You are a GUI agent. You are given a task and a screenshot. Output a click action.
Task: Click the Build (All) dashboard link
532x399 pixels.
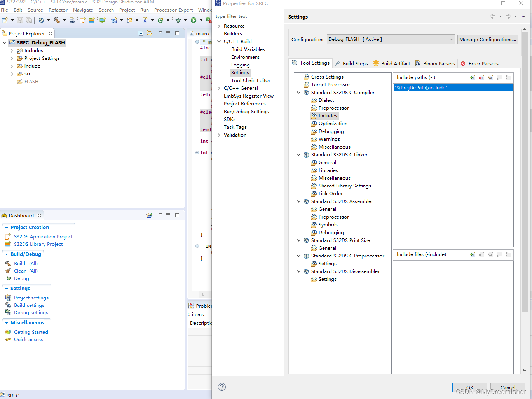pos(26,263)
